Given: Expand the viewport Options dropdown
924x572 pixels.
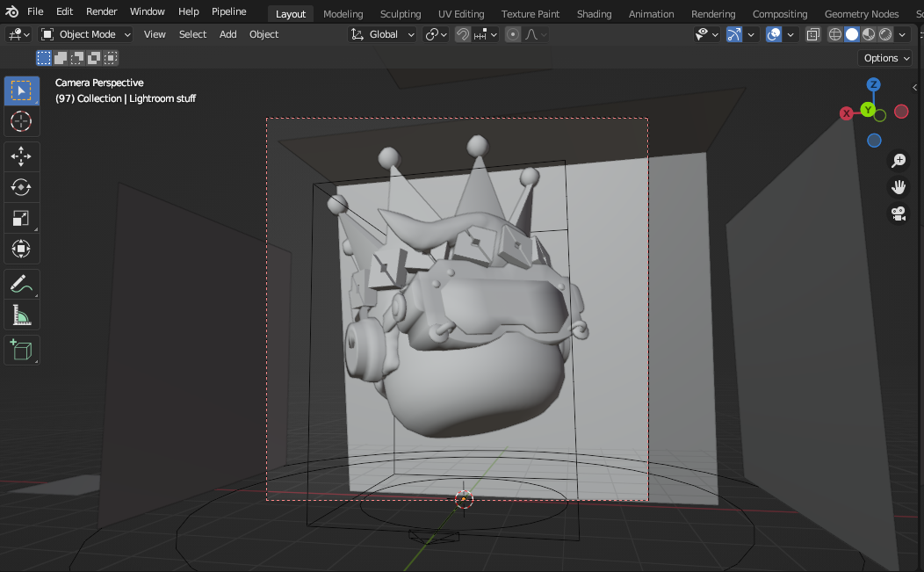Looking at the screenshot, I should coord(884,57).
